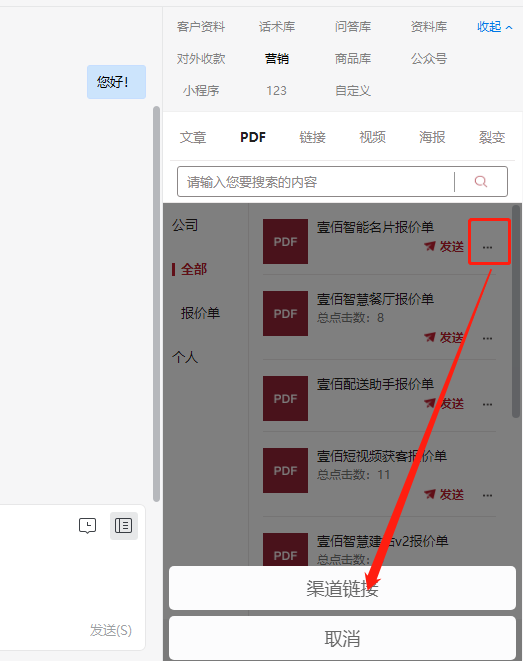
Task: Open more options for 壹佰配送助手报价单
Action: coord(488,404)
